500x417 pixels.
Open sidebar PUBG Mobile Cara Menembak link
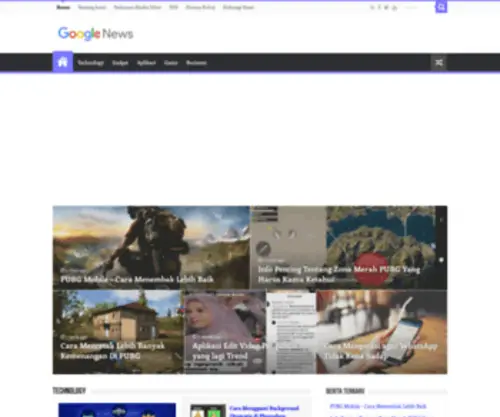coord(378,406)
